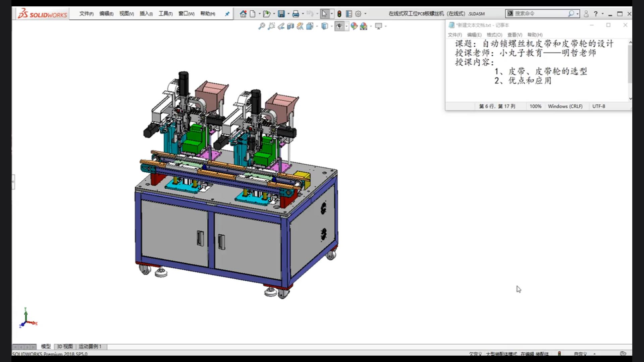644x362 pixels.
Task: Open the SolidWorks 视图(V) menu
Action: tap(126, 14)
